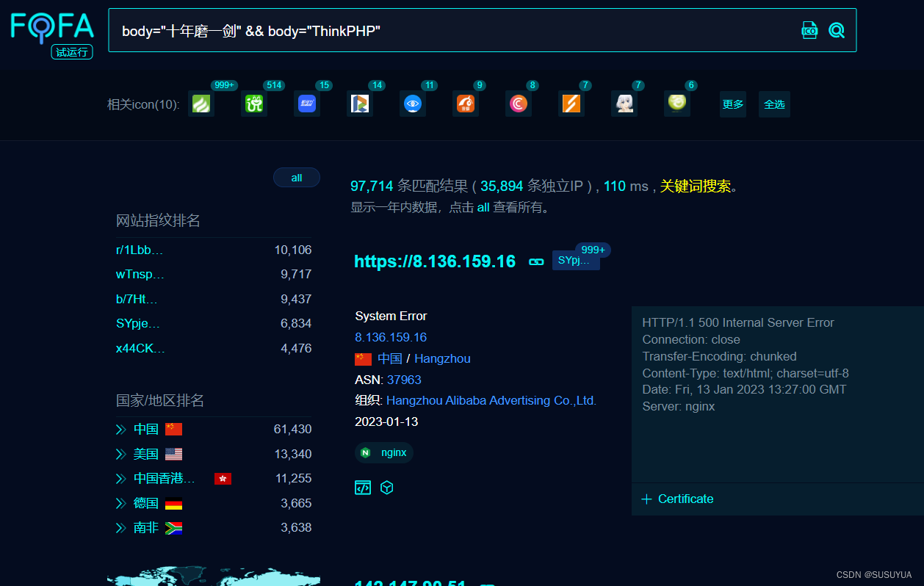
Task: Open https://8.136.159.16 result link
Action: (x=435, y=261)
